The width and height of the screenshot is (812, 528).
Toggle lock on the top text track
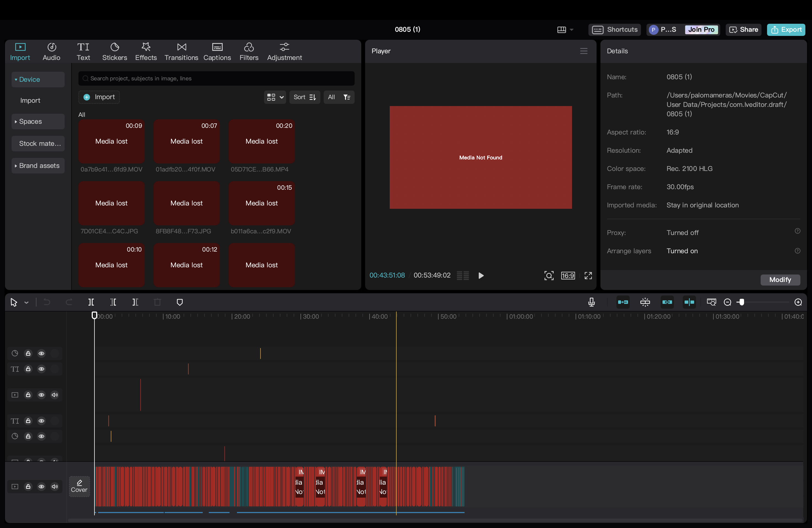[x=28, y=369]
